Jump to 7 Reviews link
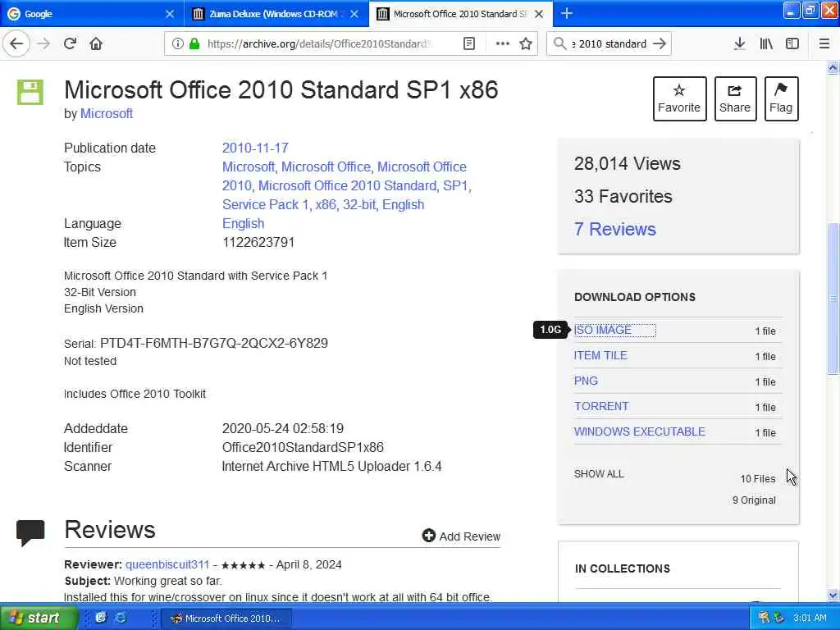The height and width of the screenshot is (630, 840). (x=614, y=230)
